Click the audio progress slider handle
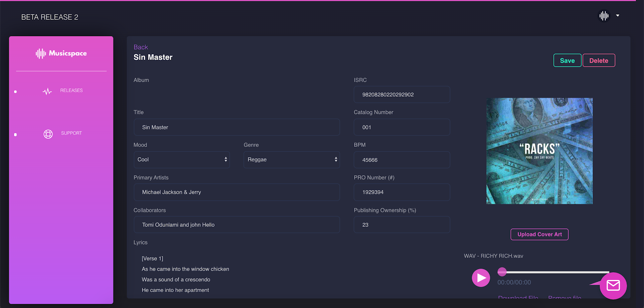Image resolution: width=644 pixels, height=308 pixels. pyautogui.click(x=502, y=272)
